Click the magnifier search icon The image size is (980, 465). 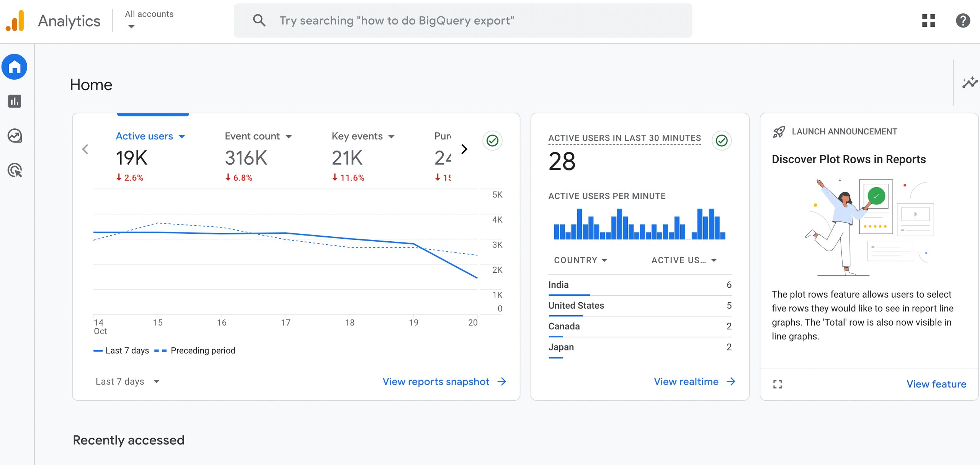coord(259,20)
